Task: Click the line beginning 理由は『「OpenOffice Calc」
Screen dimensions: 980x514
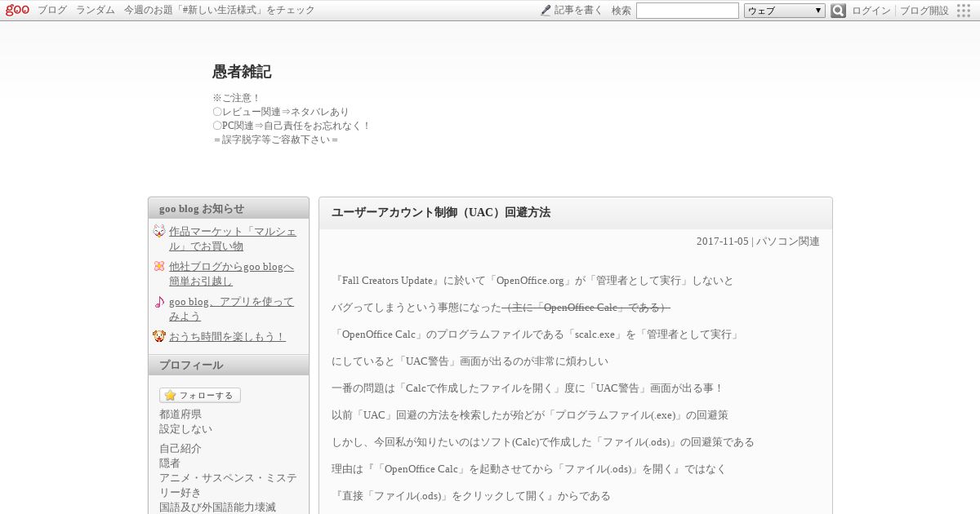Action: point(528,469)
